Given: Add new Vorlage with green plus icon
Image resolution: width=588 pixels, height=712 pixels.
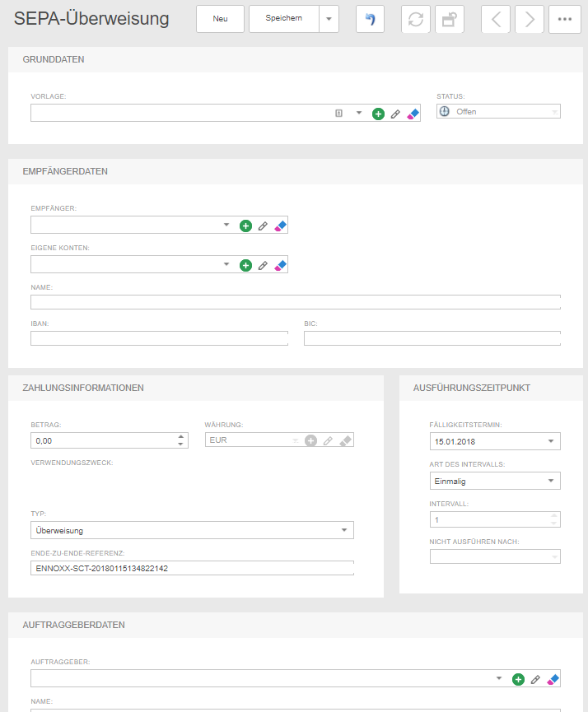Looking at the screenshot, I should [x=378, y=114].
